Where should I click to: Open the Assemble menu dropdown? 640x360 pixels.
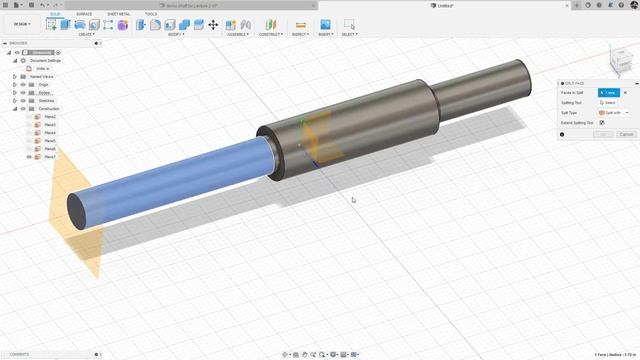coord(238,35)
